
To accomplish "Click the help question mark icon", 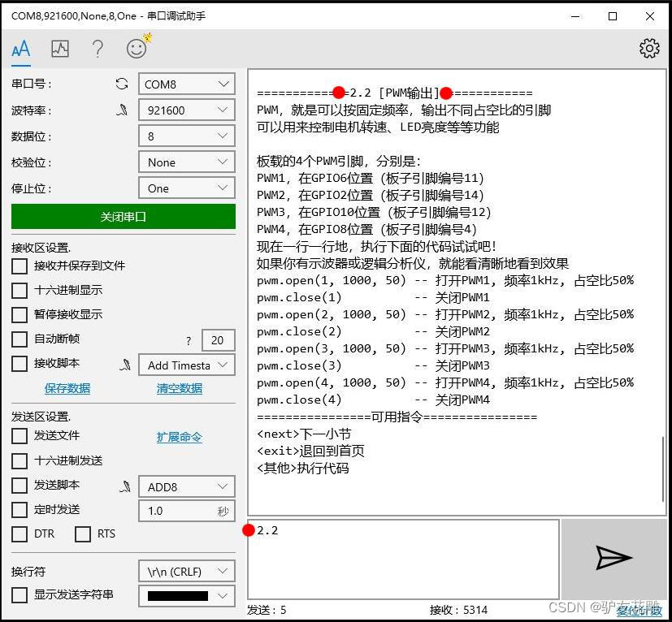I will [x=97, y=49].
